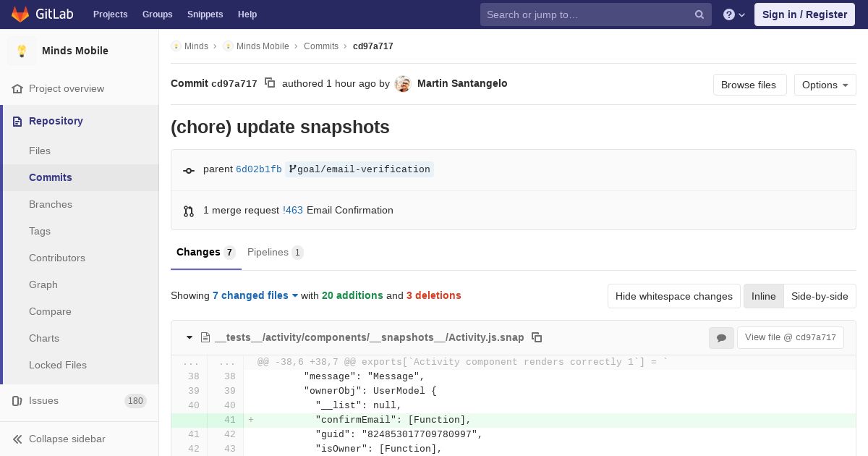Click Sign in / Register

tap(805, 14)
